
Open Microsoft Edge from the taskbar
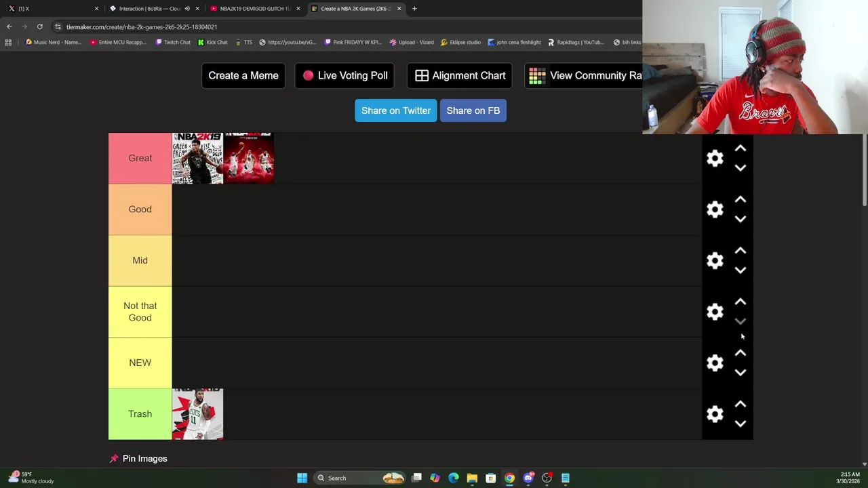[454, 478]
